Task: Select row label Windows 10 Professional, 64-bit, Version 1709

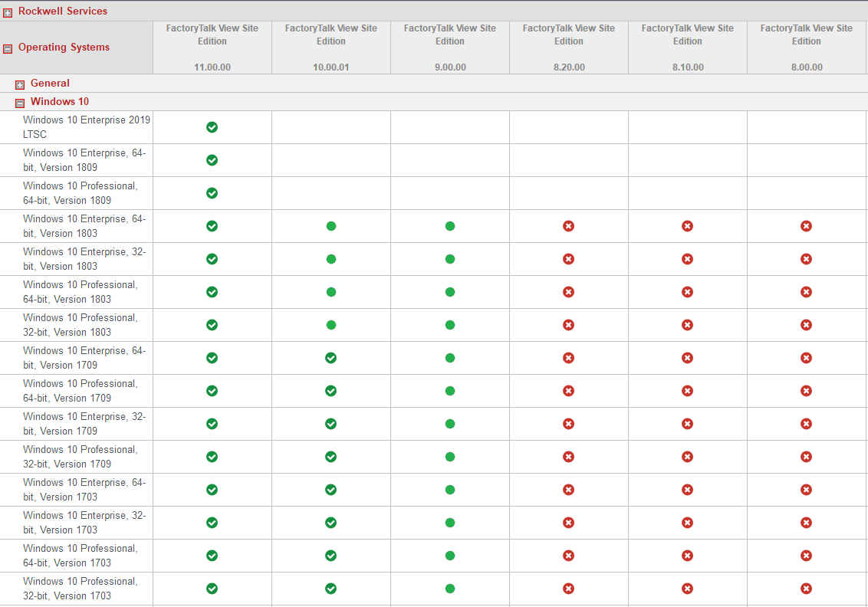Action: [81, 391]
